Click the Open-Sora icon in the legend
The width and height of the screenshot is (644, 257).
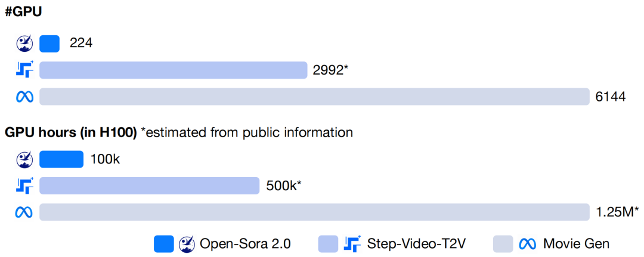pyautogui.click(x=187, y=244)
